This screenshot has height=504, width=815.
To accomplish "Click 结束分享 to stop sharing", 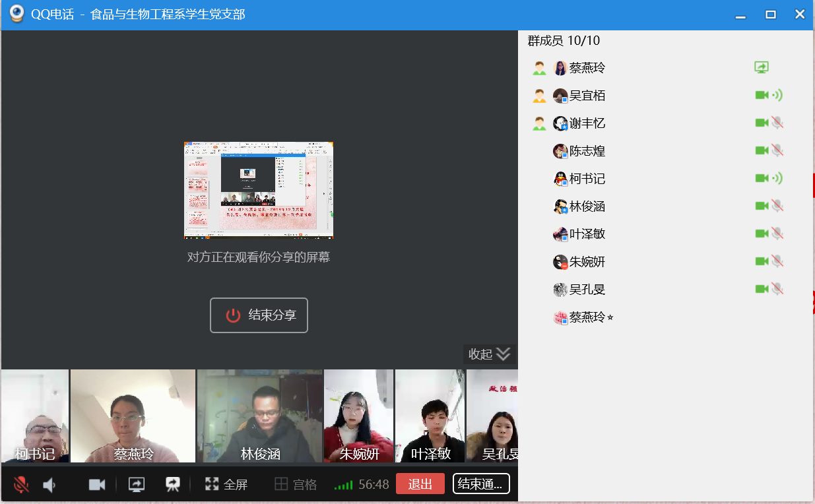I will coord(259,315).
